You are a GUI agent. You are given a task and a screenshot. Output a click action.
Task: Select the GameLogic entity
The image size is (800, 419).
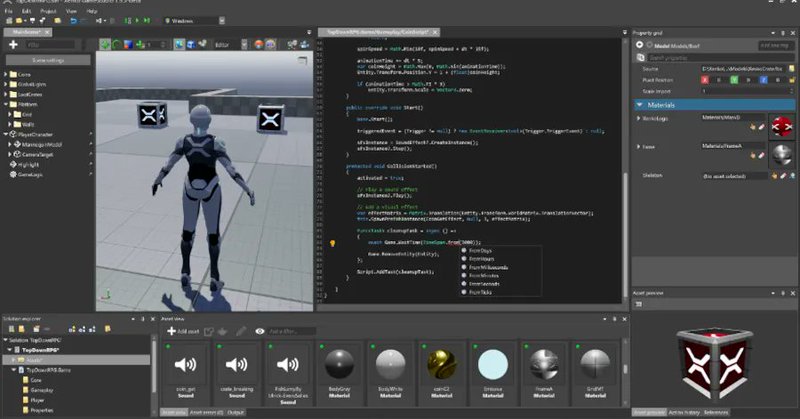click(30, 175)
